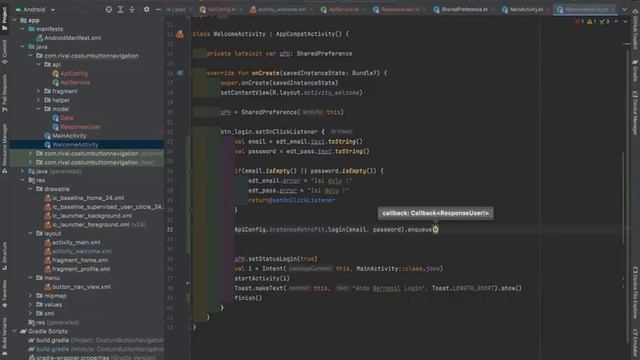Select MainActivity in project tree
The width and height of the screenshot is (640, 360).
tap(65, 136)
